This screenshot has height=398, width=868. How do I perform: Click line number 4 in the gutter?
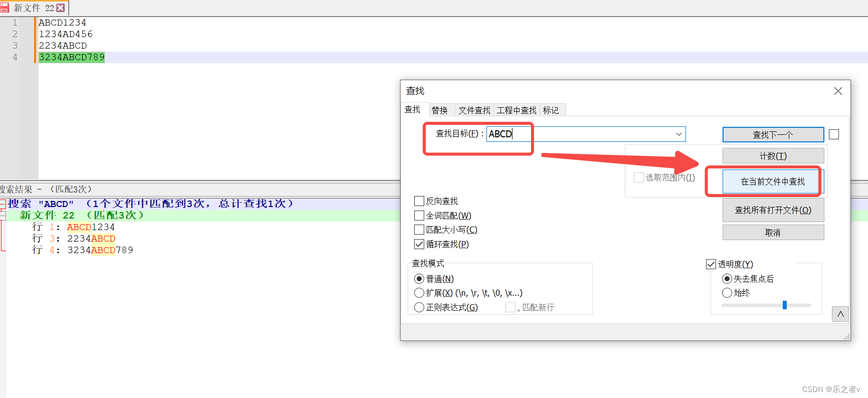click(15, 57)
